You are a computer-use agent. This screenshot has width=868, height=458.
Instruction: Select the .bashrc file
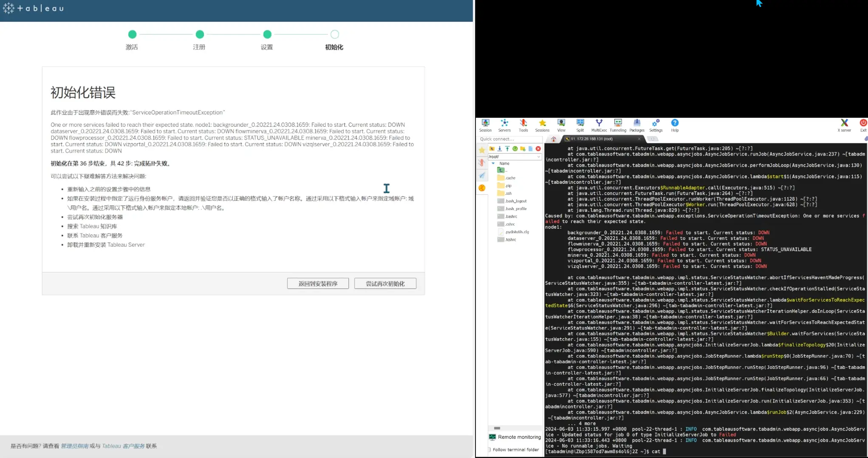[x=507, y=216]
